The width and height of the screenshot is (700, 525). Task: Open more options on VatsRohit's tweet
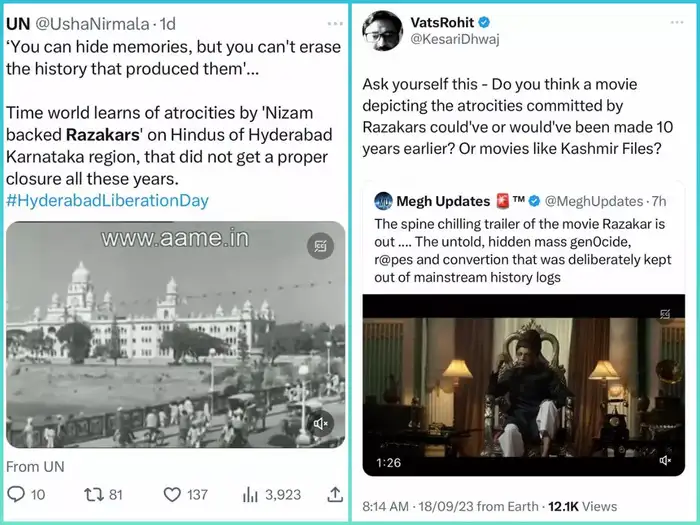pyautogui.click(x=676, y=21)
